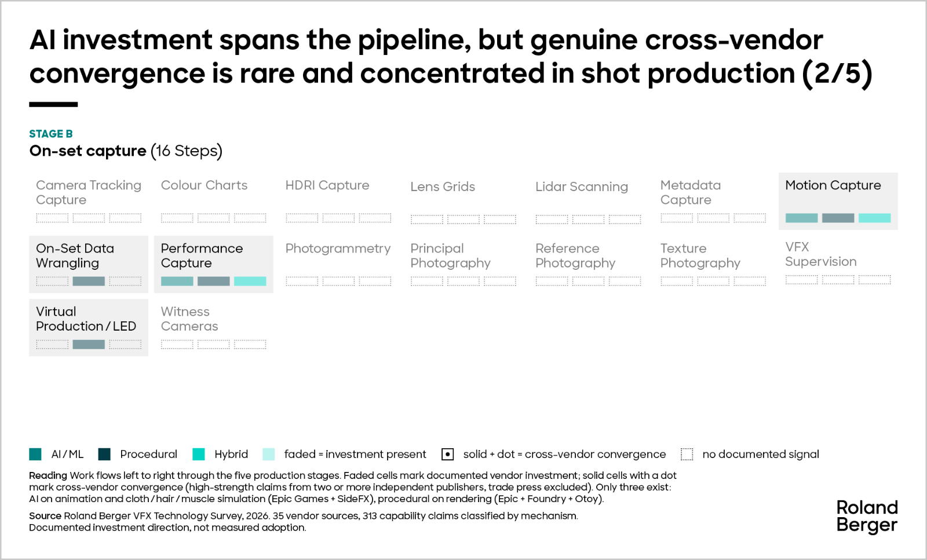
Task: Select the Virtual Production / LED label
Action: [86, 319]
